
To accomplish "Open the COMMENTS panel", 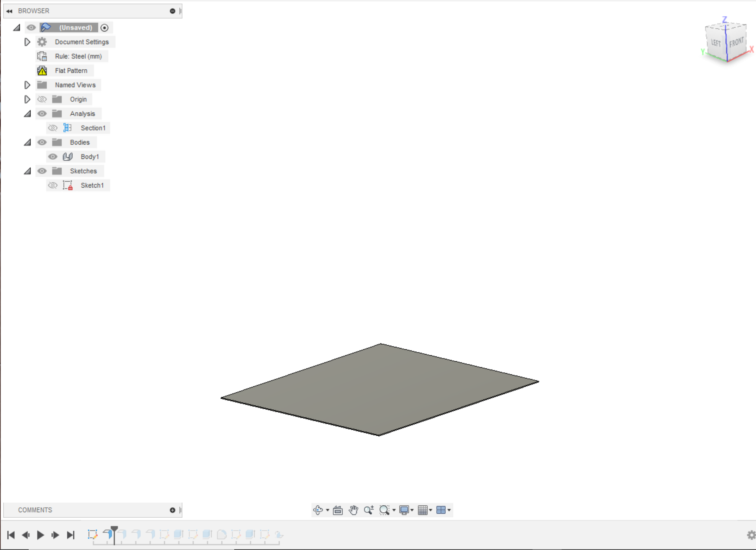I will tap(35, 510).
